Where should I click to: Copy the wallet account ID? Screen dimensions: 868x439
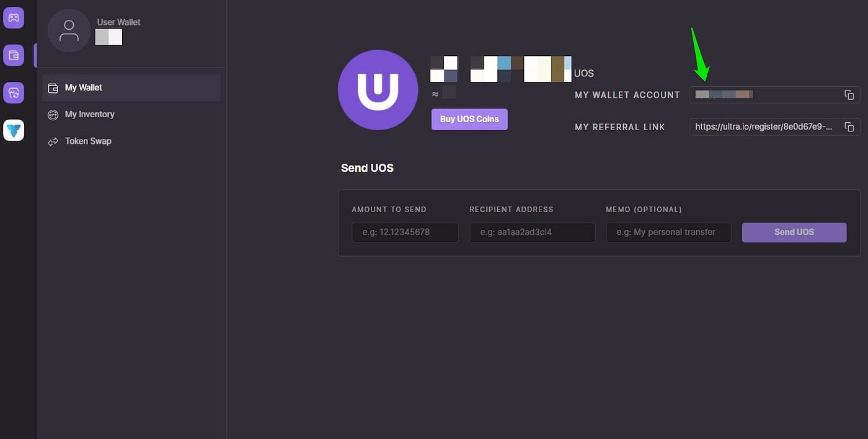[849, 95]
